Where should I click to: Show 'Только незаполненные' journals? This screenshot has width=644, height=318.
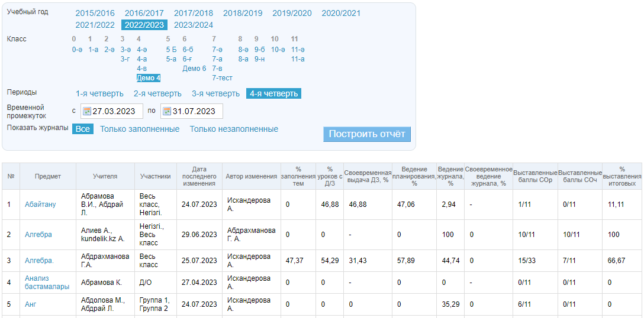234,129
